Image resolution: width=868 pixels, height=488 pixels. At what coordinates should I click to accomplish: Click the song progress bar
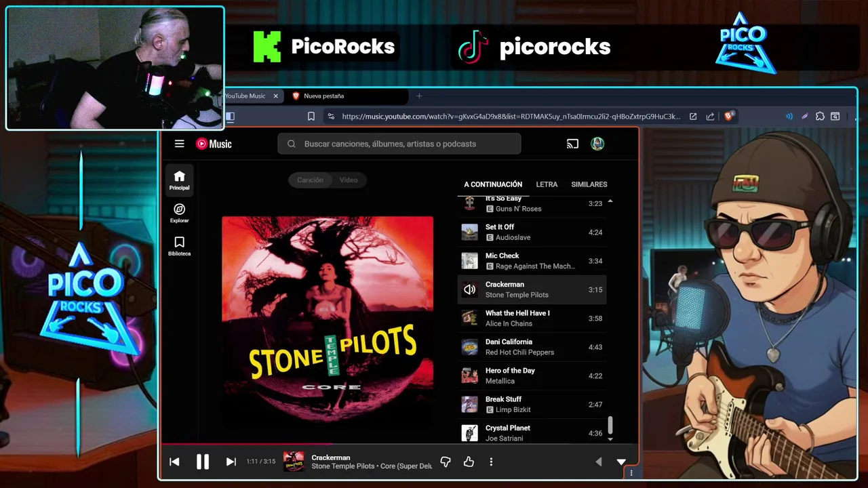(399, 445)
